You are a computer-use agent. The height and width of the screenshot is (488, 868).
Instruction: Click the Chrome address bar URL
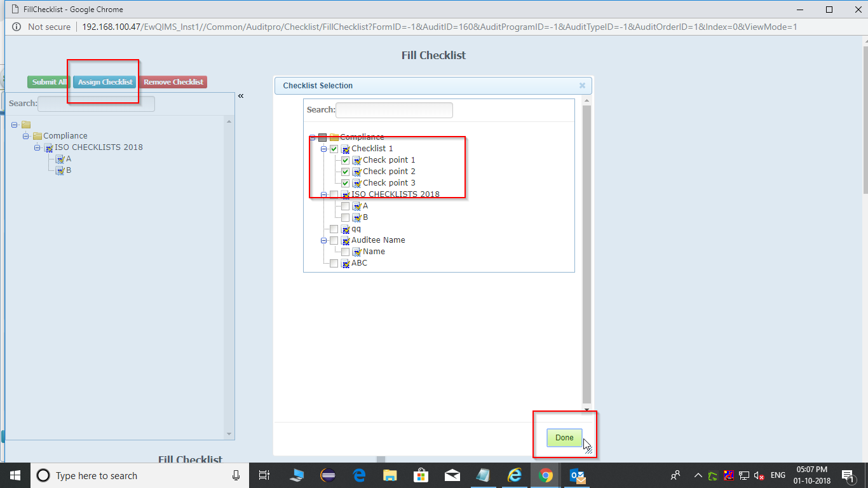tap(439, 27)
